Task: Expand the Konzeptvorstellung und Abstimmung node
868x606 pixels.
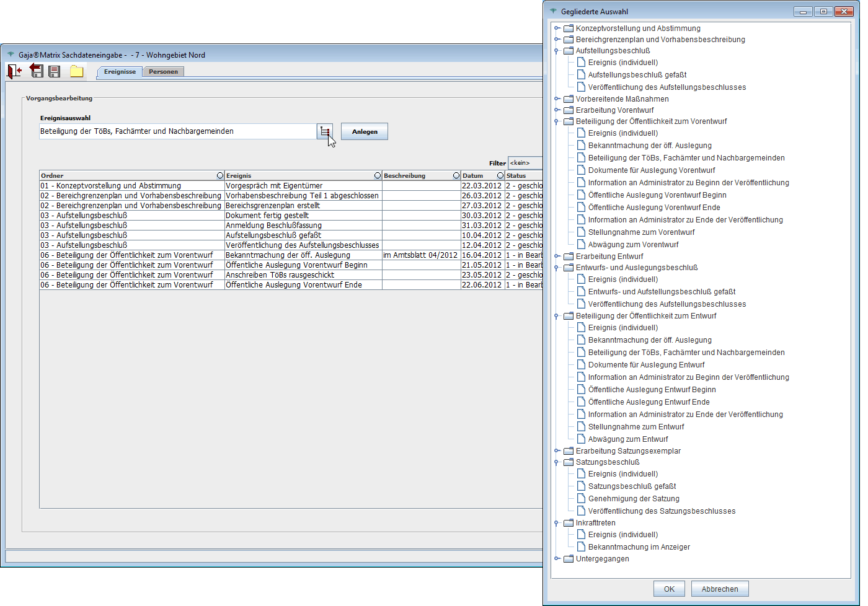Action: [x=557, y=29]
